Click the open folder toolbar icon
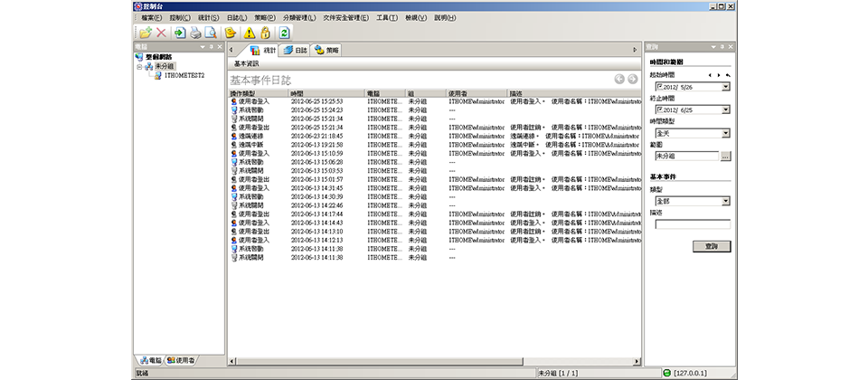Screen dimensions: 868x380 145,33
